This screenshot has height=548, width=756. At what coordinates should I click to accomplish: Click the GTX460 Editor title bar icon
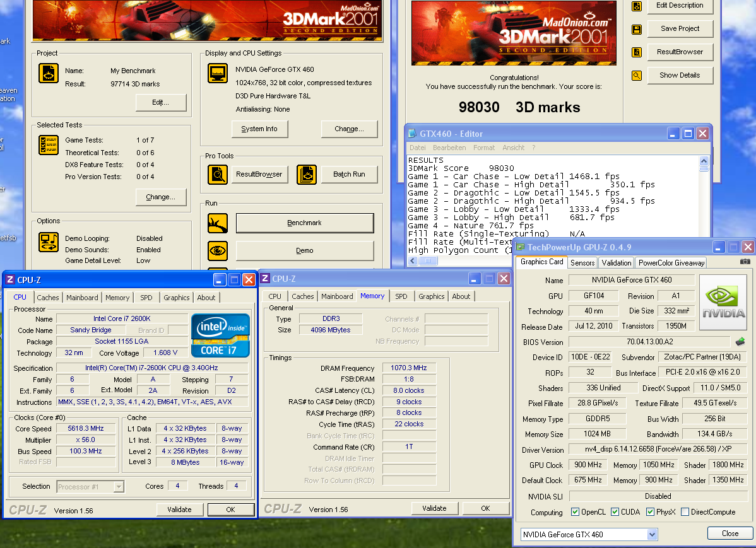coord(412,134)
